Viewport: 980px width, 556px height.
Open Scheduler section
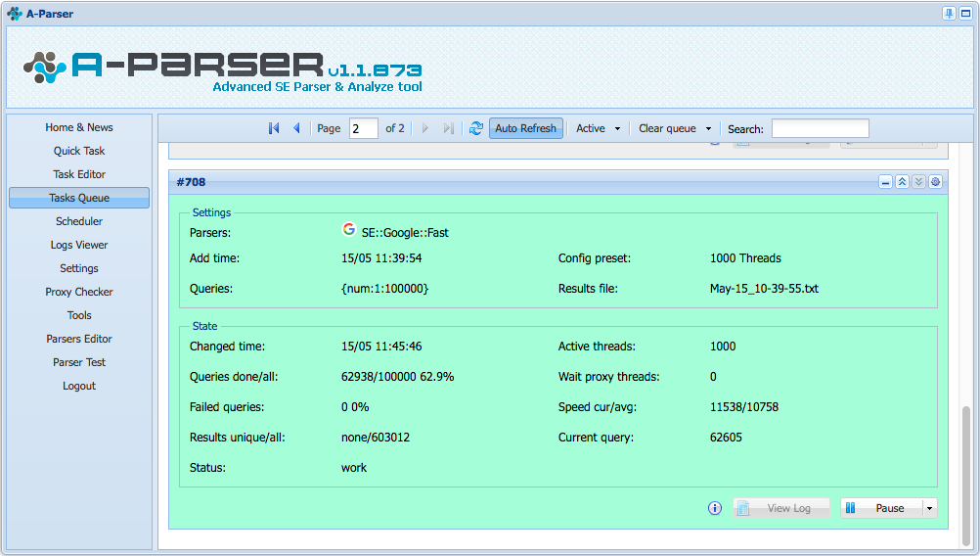79,221
